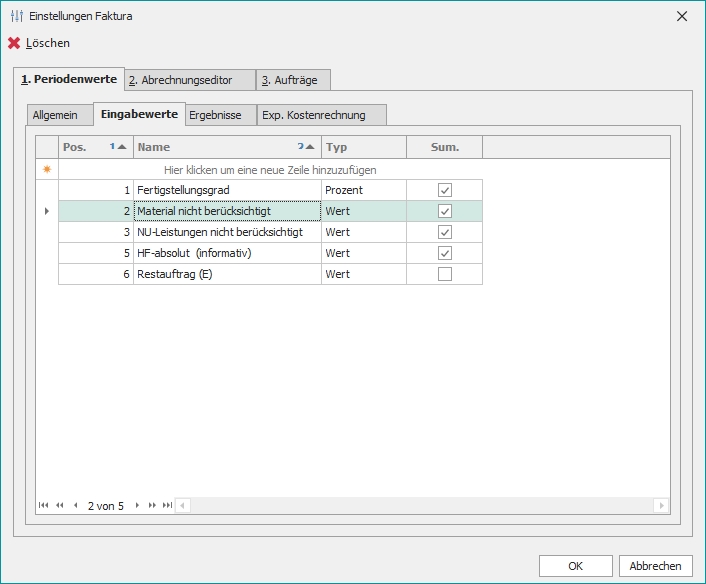Click the Typ column header
The width and height of the screenshot is (706, 584).
363,147
